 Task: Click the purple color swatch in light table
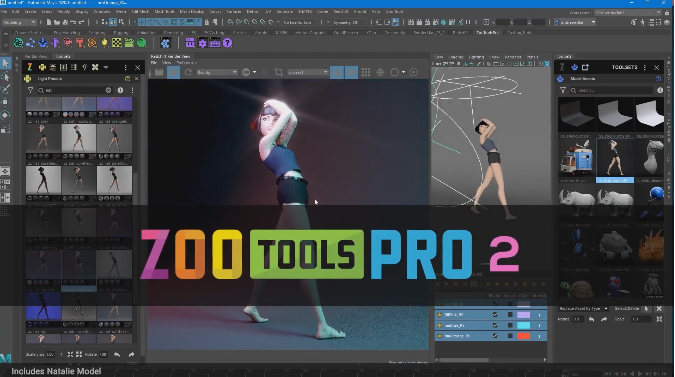pos(523,315)
